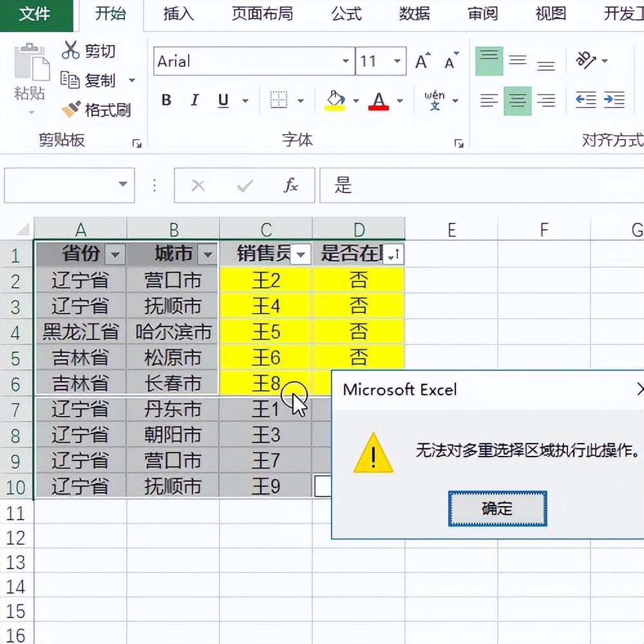Image resolution: width=644 pixels, height=644 pixels.
Task: Click the increase indent icon
Action: click(614, 100)
